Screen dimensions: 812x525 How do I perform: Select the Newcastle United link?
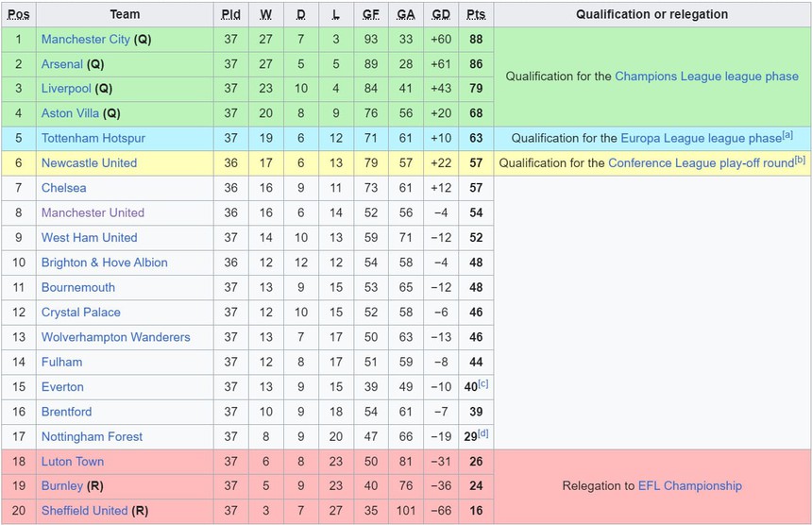89,162
